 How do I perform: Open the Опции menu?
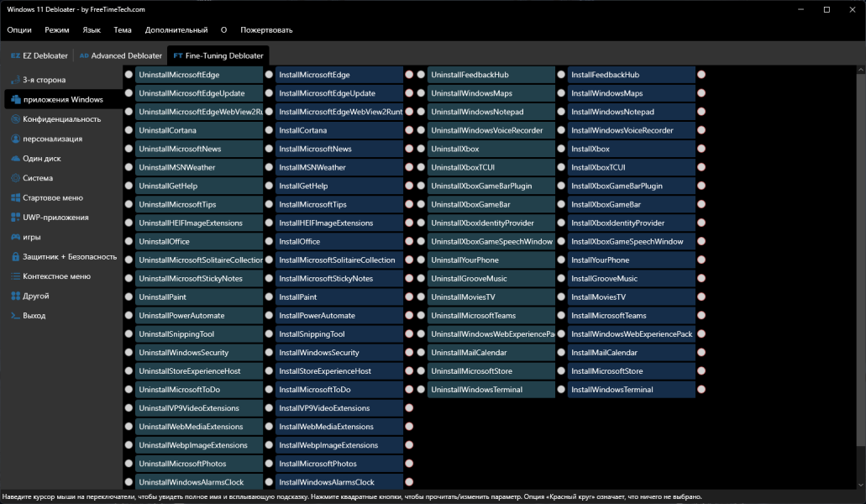pyautogui.click(x=19, y=29)
